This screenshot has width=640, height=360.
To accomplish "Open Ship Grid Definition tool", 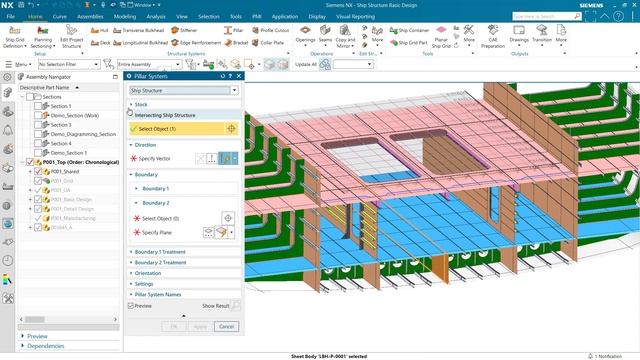I will coord(15,37).
